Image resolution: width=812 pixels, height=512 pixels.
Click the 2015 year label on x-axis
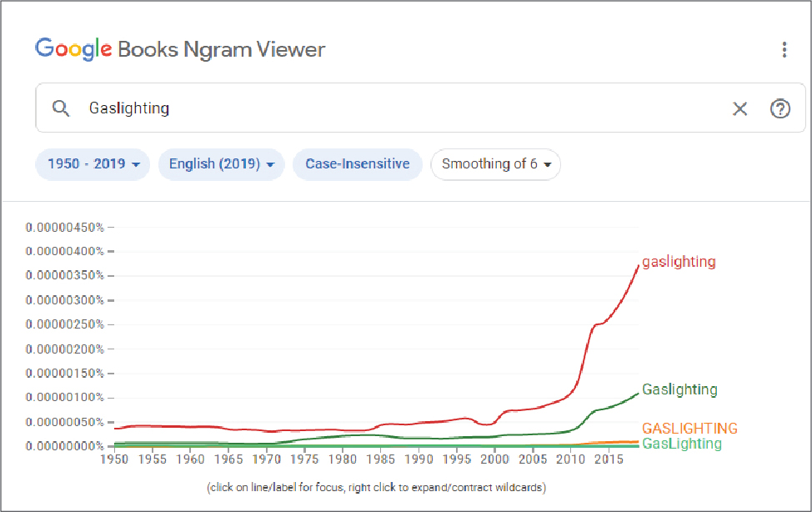[x=609, y=459]
